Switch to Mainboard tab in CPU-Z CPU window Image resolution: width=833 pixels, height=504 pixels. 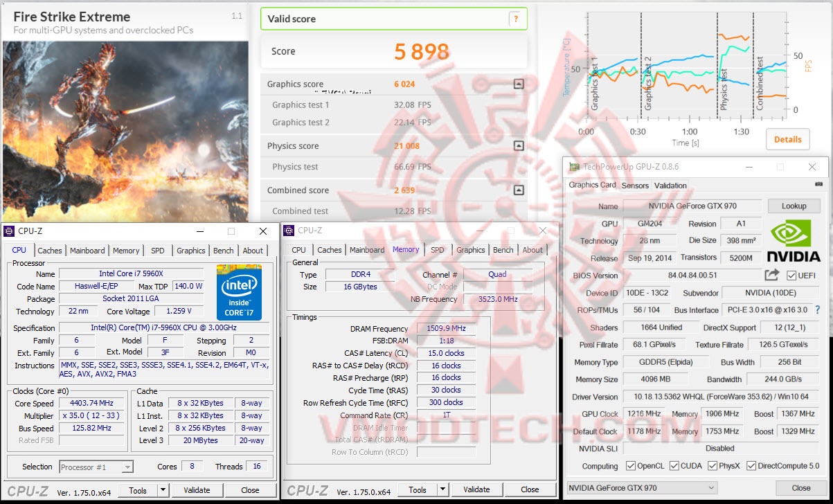pos(87,251)
